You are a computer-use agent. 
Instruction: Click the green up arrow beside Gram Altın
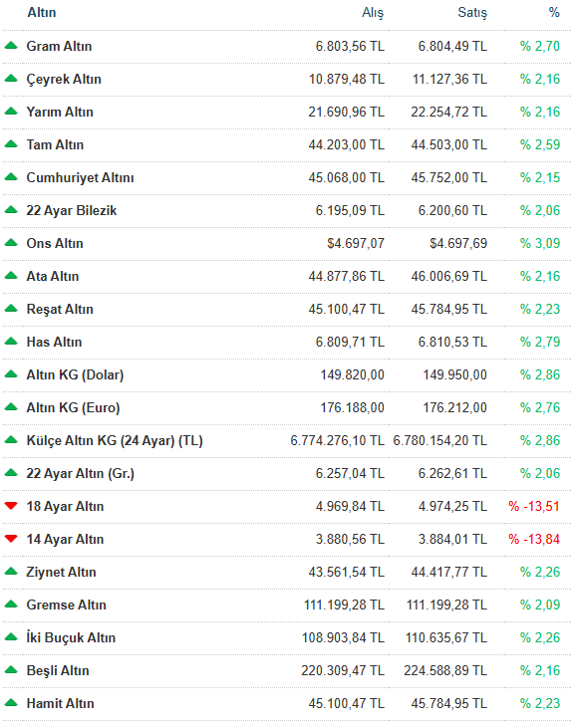[11, 46]
